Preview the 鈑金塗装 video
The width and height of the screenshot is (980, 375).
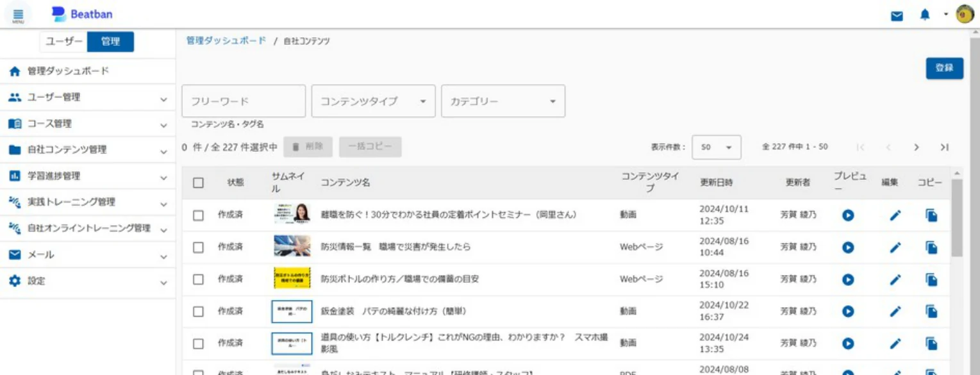point(848,312)
